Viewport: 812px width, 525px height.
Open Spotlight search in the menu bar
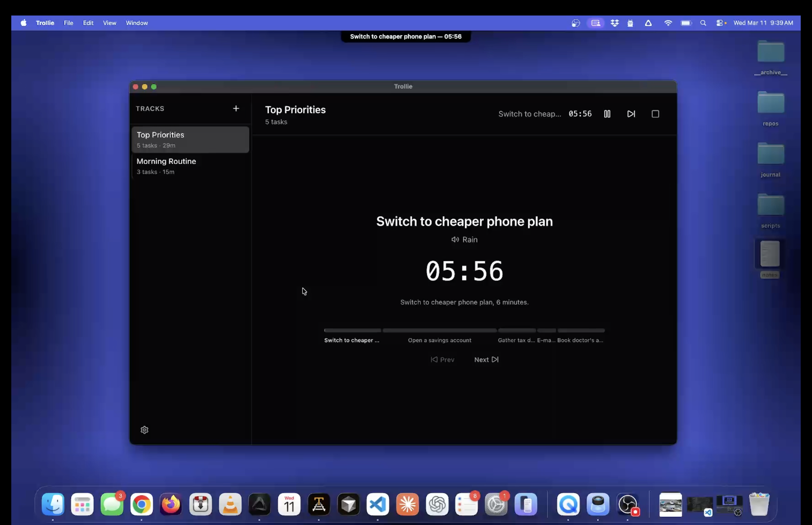[703, 23]
